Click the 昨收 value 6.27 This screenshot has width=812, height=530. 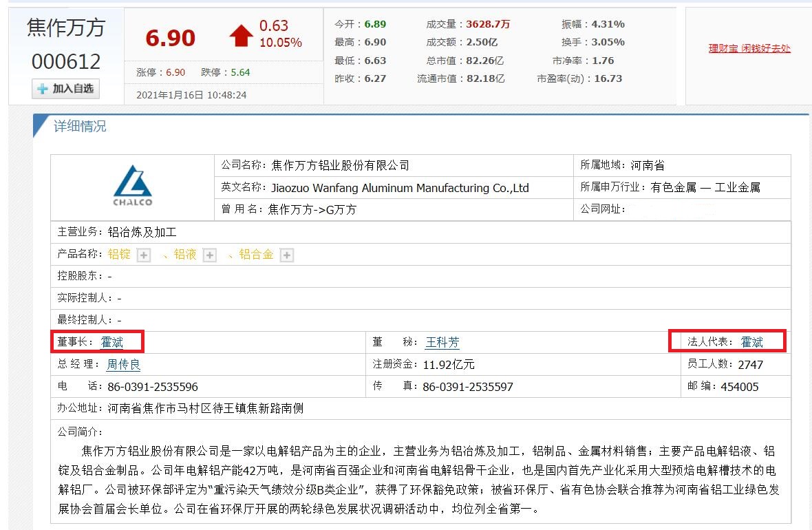[375, 78]
